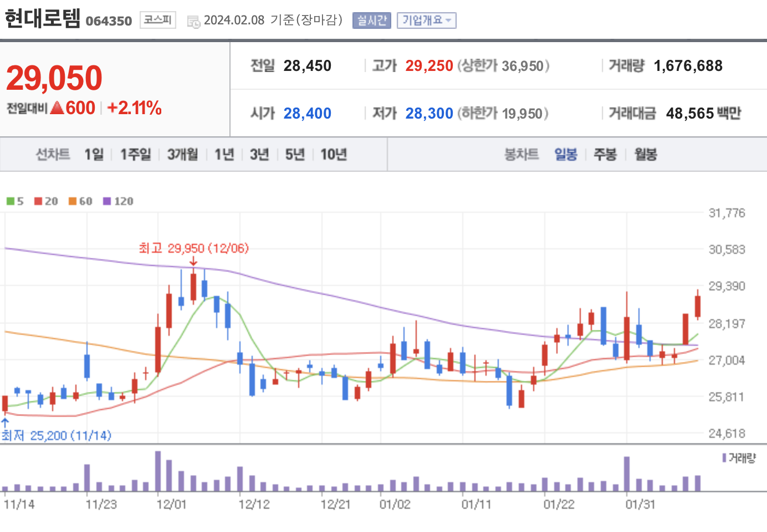
Task: Select the 1주일 line chart period
Action: tap(136, 154)
